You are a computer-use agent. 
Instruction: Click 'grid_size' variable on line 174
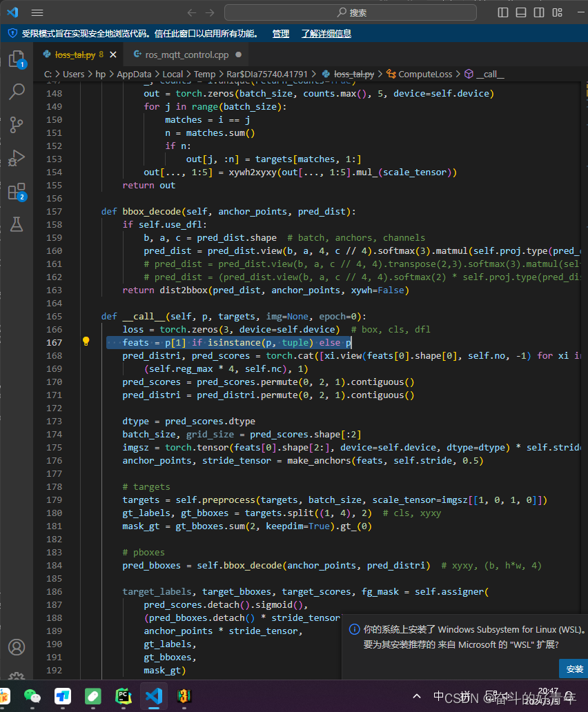tap(210, 435)
